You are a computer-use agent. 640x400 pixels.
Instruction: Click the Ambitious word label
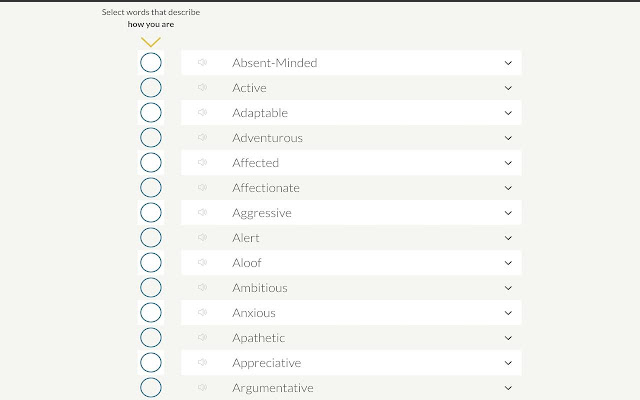pos(260,288)
